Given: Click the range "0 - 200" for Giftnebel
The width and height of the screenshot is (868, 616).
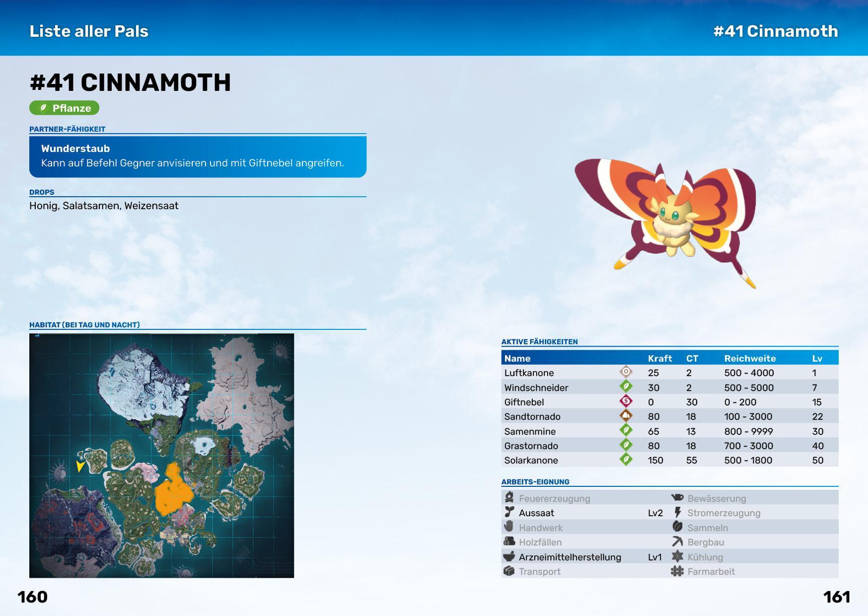Looking at the screenshot, I should [740, 402].
